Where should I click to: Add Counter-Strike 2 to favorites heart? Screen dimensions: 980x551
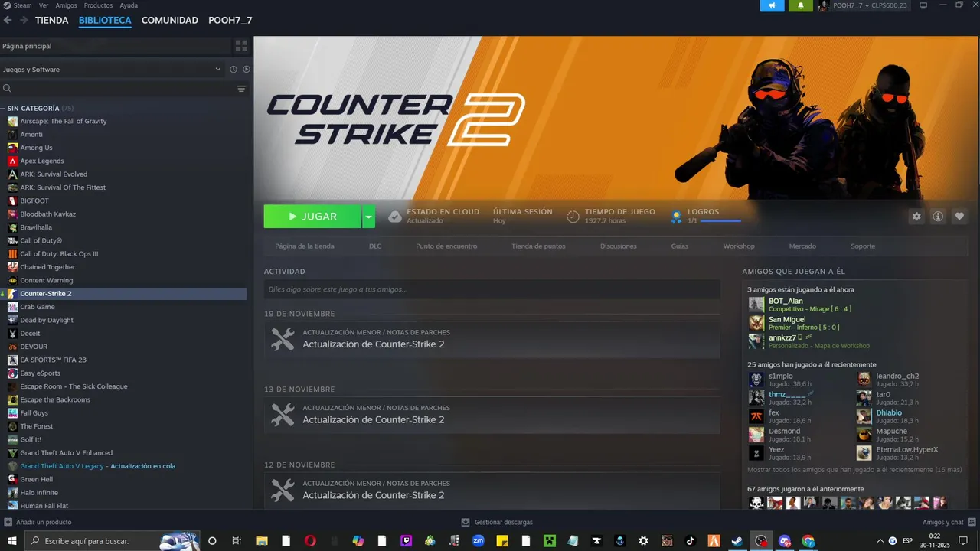959,217
